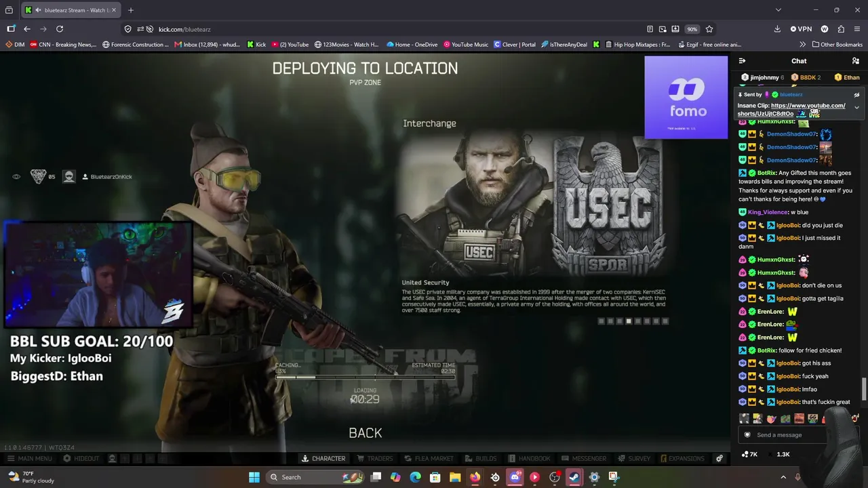
Task: Open the Survey tab in game bar
Action: tap(633, 459)
